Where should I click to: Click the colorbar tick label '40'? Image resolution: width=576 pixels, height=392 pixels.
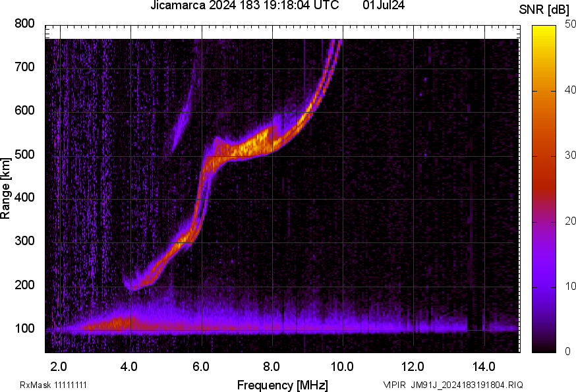570,90
